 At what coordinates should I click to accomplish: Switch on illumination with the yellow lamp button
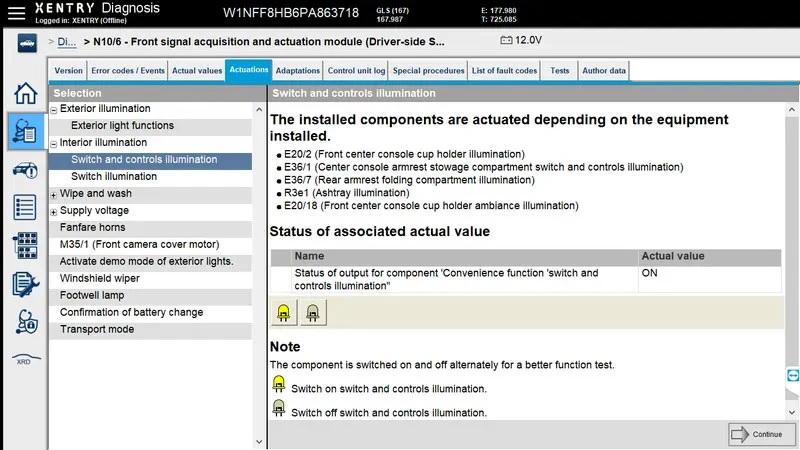pos(283,312)
